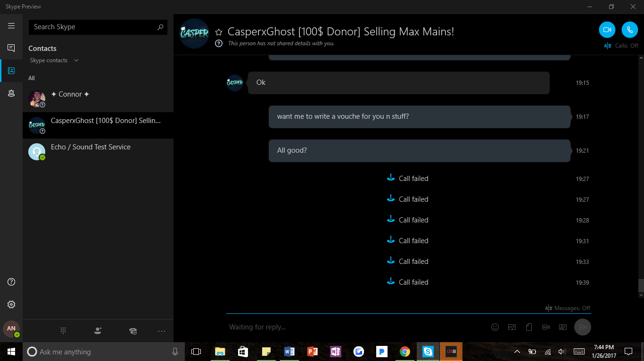The image size is (644, 361).
Task: Click the search magnifier icon
Action: [x=160, y=27]
